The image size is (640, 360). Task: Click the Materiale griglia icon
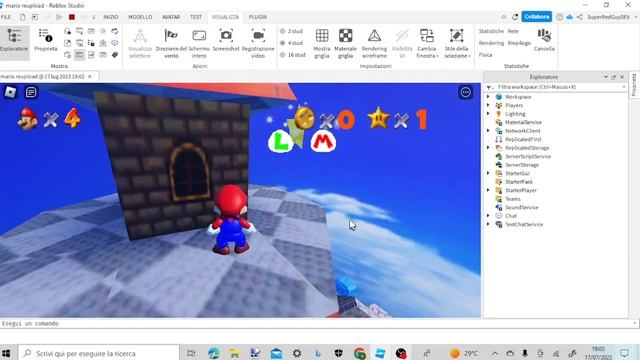pos(345,36)
